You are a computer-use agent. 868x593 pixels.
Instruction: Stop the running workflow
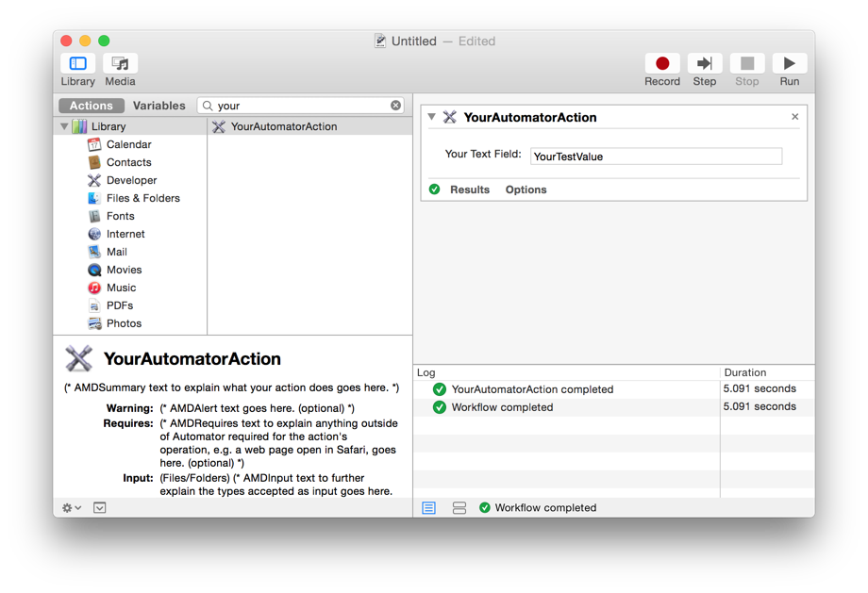coord(747,63)
